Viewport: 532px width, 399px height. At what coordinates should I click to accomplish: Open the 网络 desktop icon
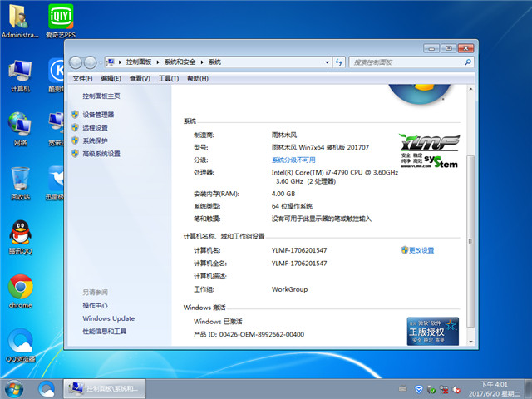tap(20, 129)
